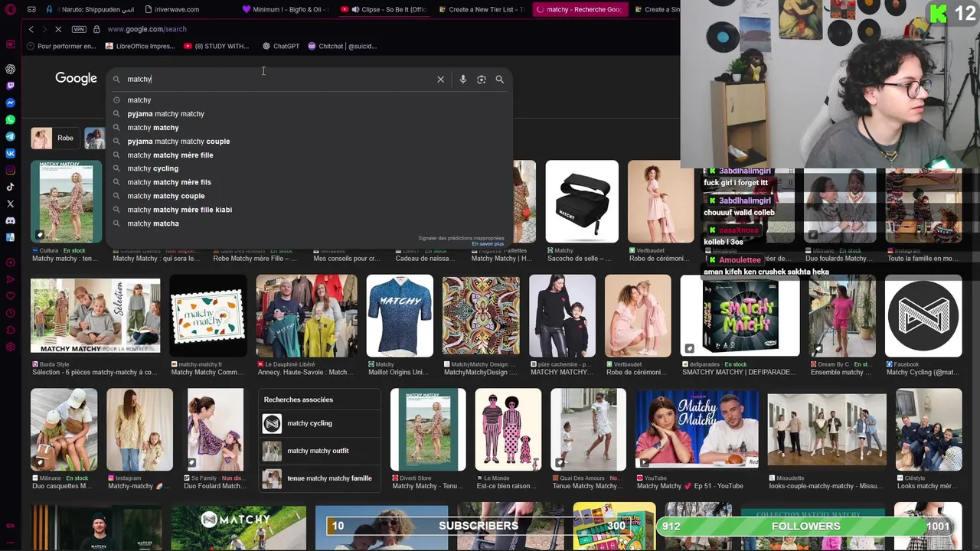Open related search 'tenue matchy matchy famille'
The width and height of the screenshot is (980, 551).
(x=318, y=478)
